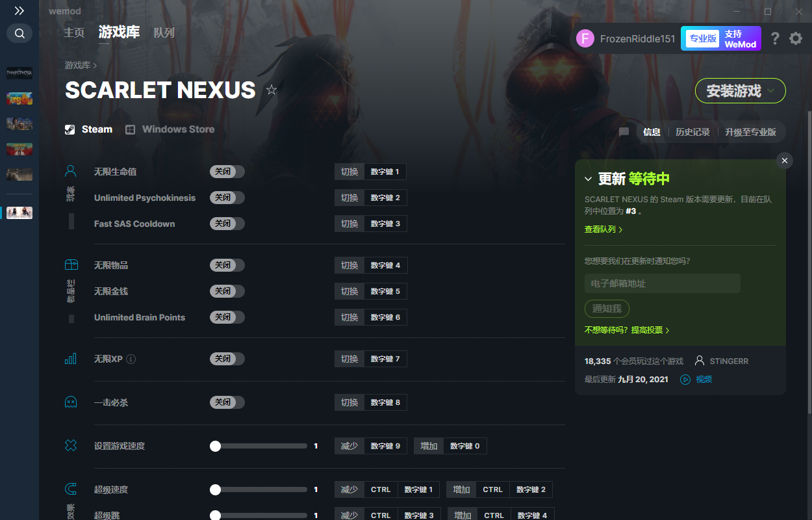Enable the 无限物品 toggle
This screenshot has width=812, height=520.
click(x=227, y=265)
